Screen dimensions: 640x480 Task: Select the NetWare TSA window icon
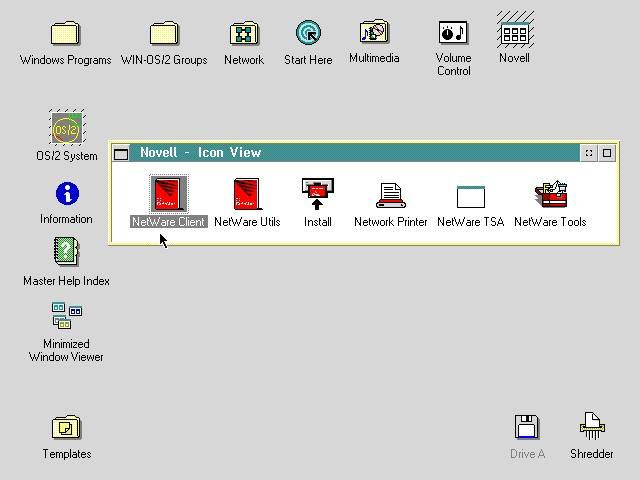pos(471,197)
